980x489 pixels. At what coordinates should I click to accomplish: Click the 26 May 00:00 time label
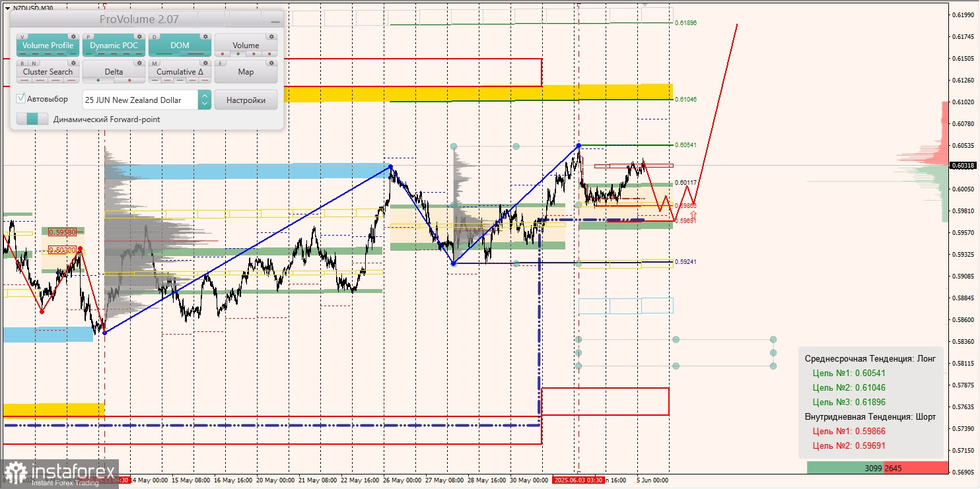click(x=403, y=480)
